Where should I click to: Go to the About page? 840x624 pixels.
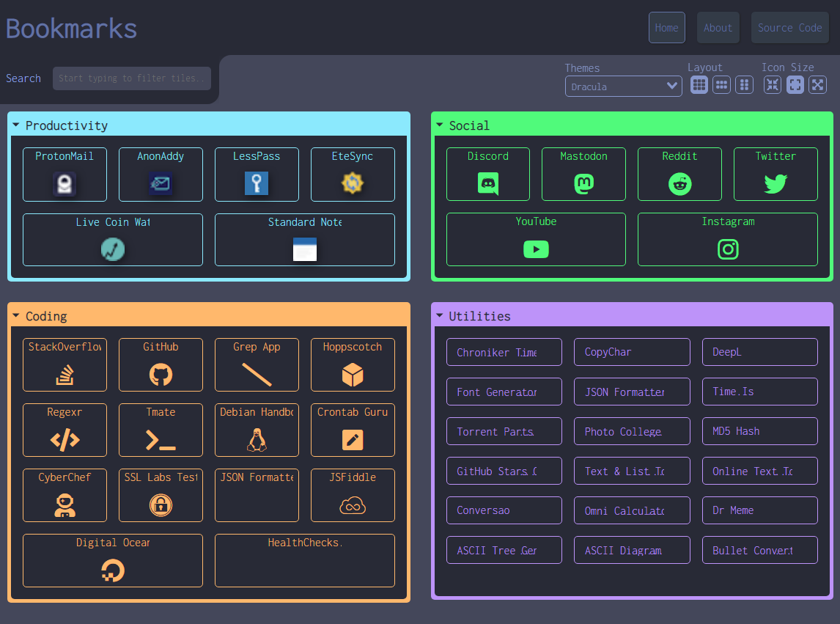pos(718,28)
